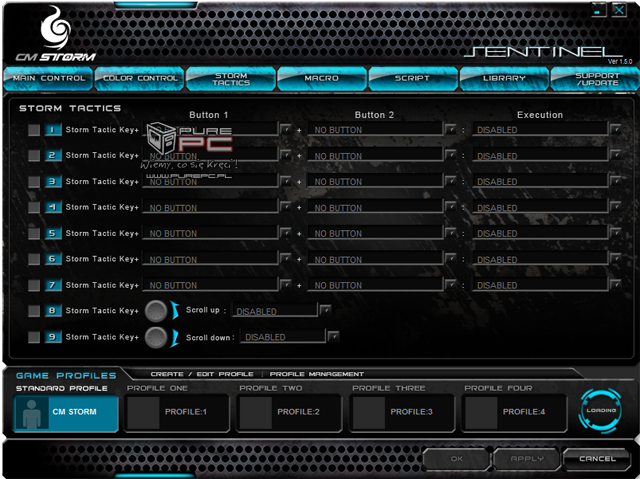The height and width of the screenshot is (479, 640).
Task: Enable the Storm Tactic Key 4 checkbox
Action: (x=34, y=207)
